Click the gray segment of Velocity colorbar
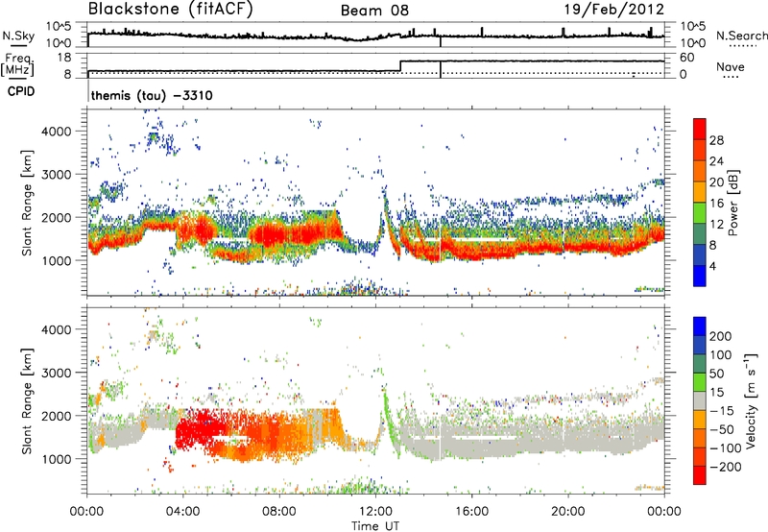The width and height of the screenshot is (768, 532). (700, 400)
